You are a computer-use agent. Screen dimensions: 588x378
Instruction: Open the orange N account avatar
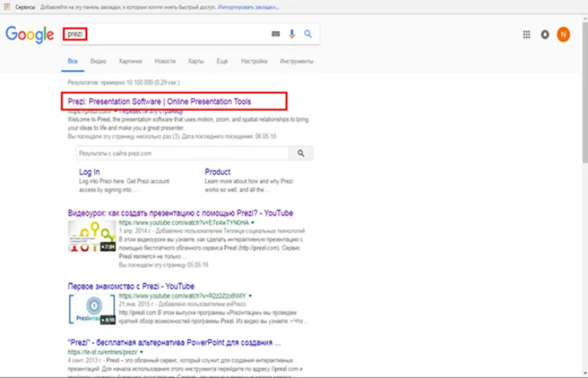(563, 34)
